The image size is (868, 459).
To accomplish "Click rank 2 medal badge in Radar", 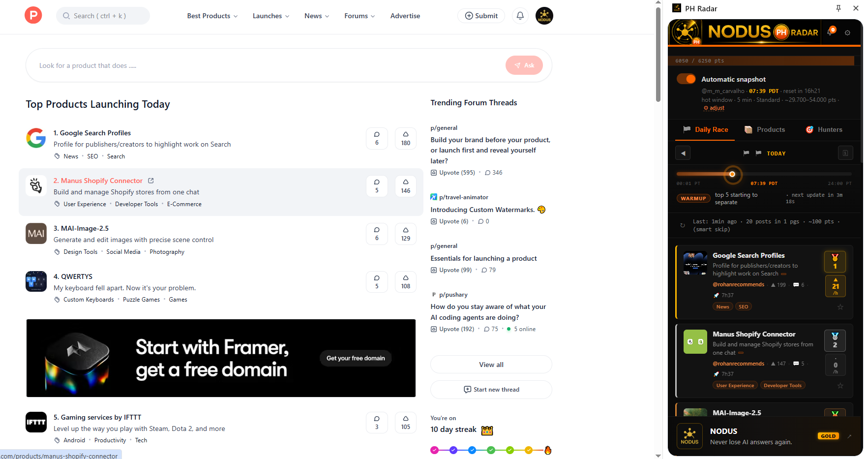I will [835, 340].
